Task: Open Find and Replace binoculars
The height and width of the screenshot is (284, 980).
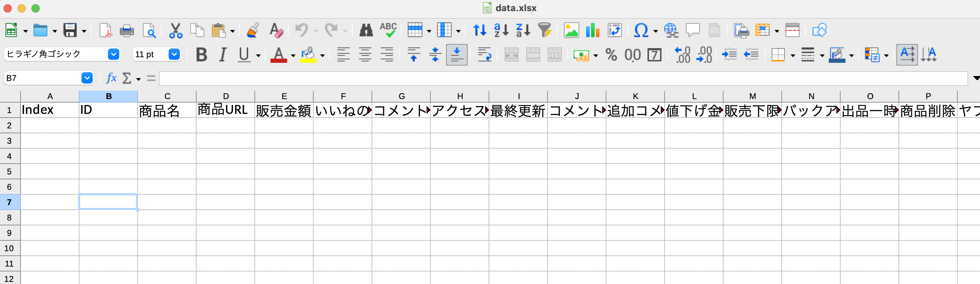Action: pyautogui.click(x=366, y=30)
